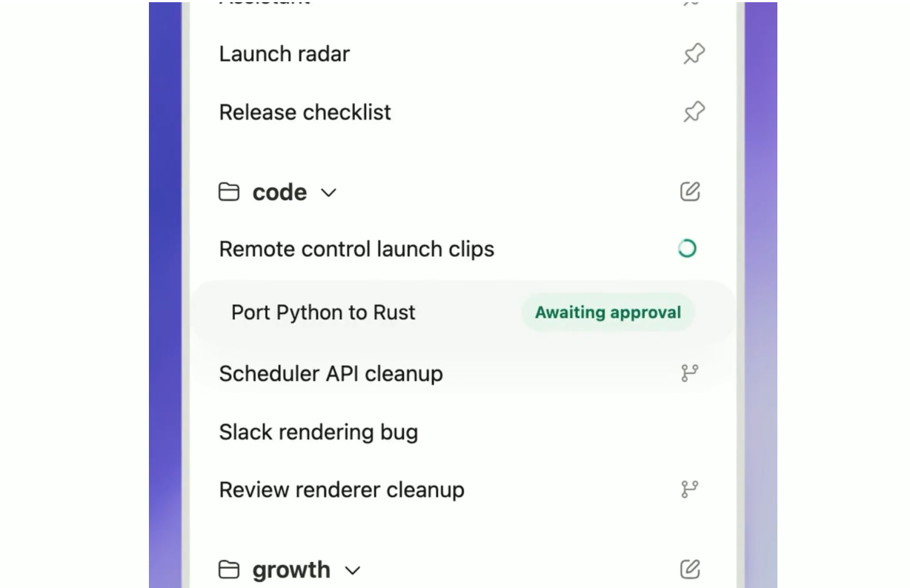Click the new chat icon for growth folder
The width and height of the screenshot is (910, 588).
coord(690,569)
